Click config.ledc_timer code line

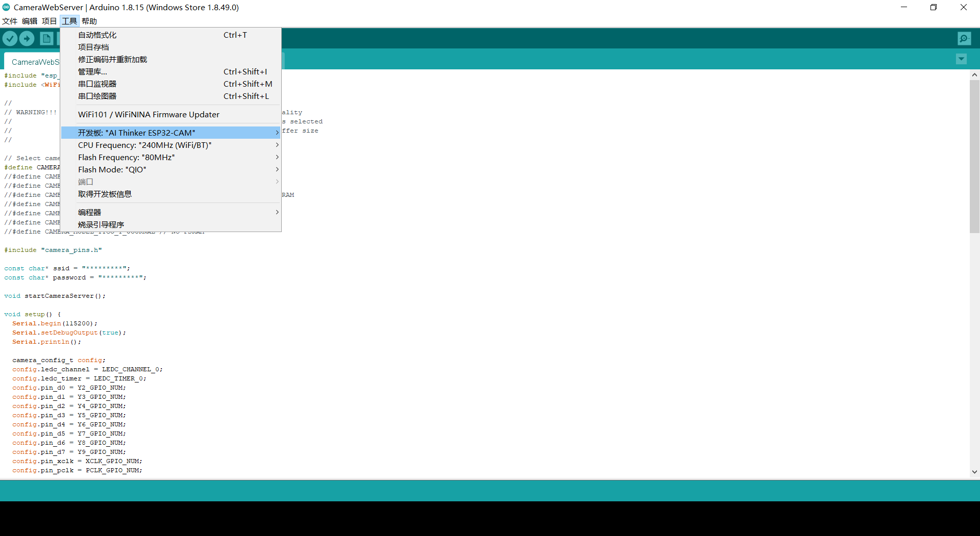[x=80, y=378]
